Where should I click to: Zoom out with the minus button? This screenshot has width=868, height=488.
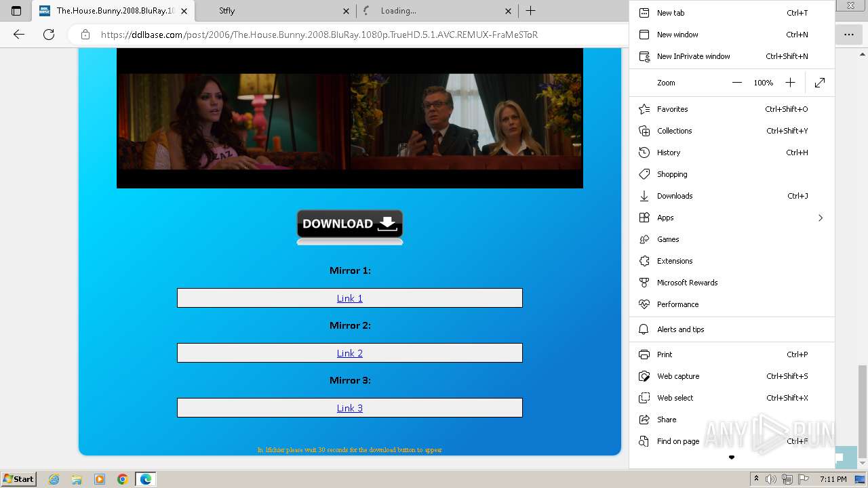pos(737,83)
